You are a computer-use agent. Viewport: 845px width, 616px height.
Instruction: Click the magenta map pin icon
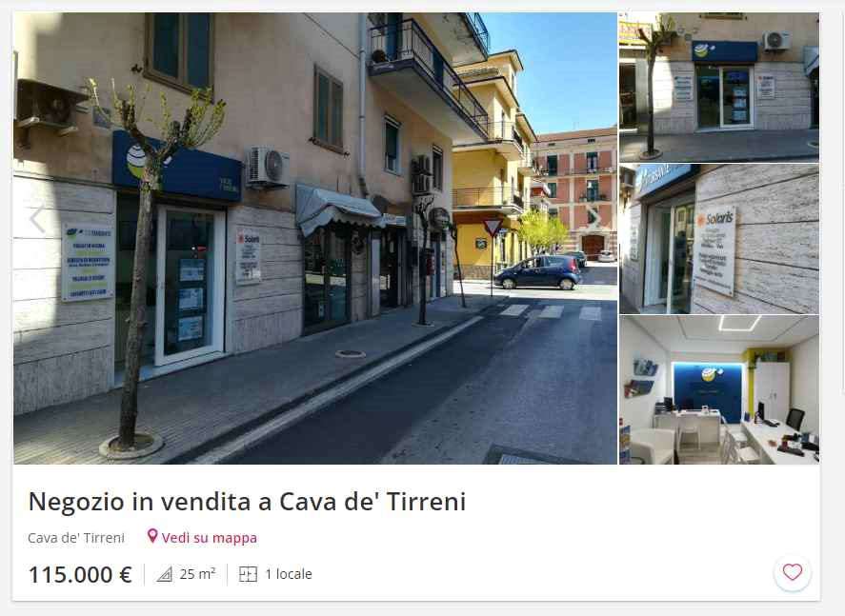tap(152, 536)
